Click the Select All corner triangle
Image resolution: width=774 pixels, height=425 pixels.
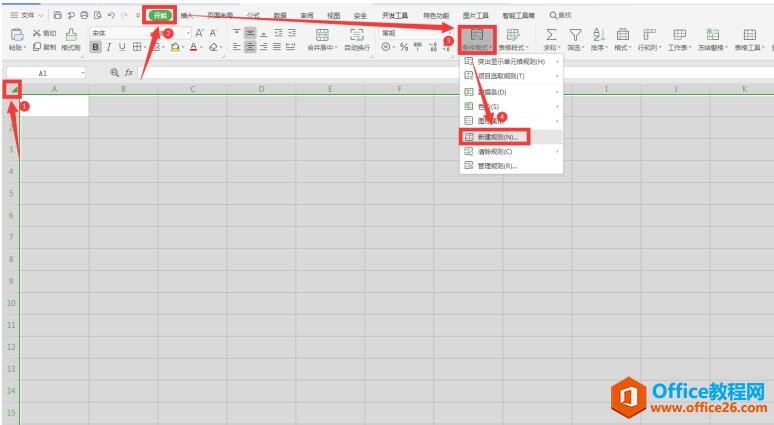pyautogui.click(x=12, y=91)
